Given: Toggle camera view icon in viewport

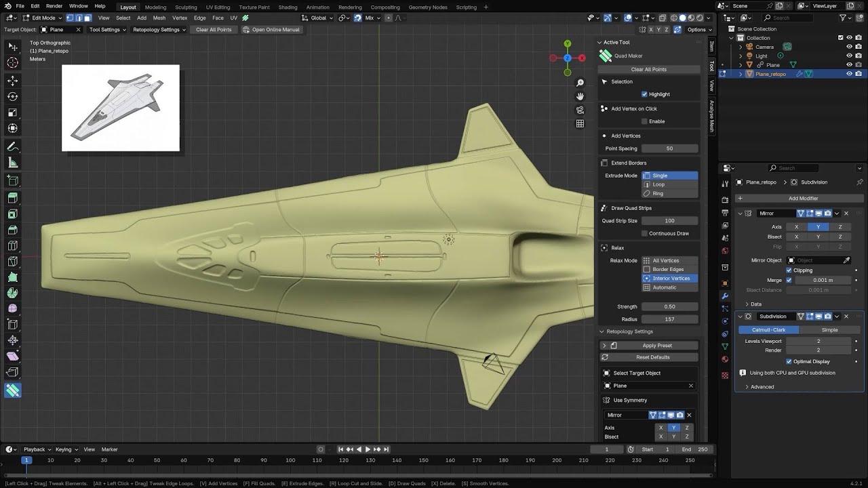Looking at the screenshot, I should pyautogui.click(x=580, y=110).
